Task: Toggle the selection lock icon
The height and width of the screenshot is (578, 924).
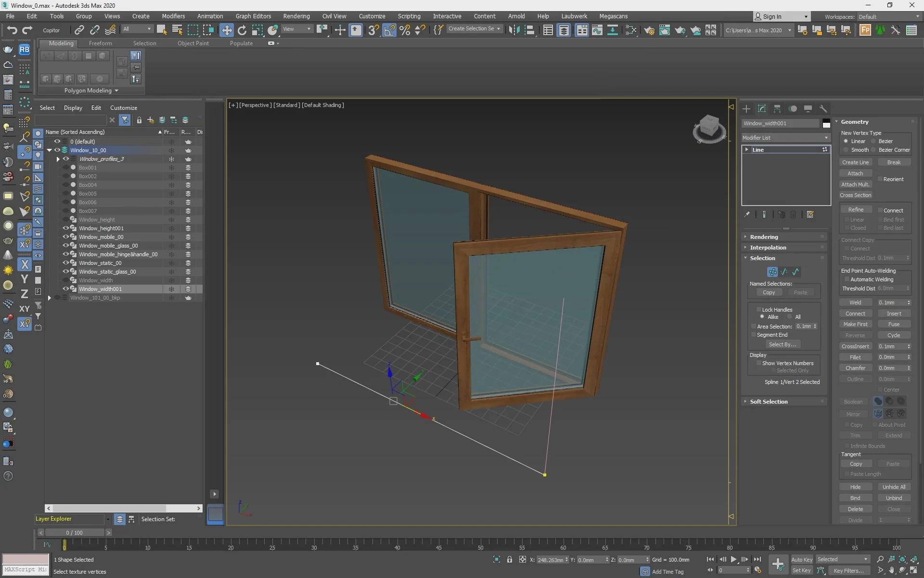Action: 509,559
